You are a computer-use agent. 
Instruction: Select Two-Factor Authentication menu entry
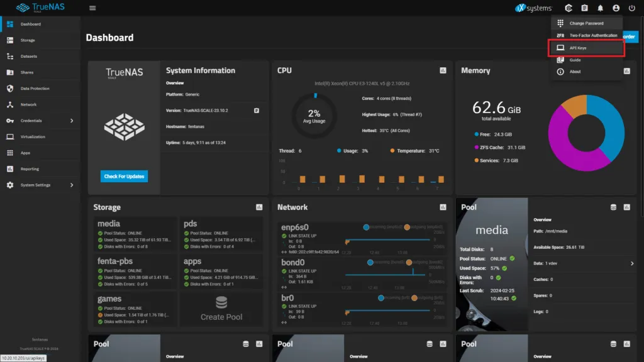[x=593, y=35]
